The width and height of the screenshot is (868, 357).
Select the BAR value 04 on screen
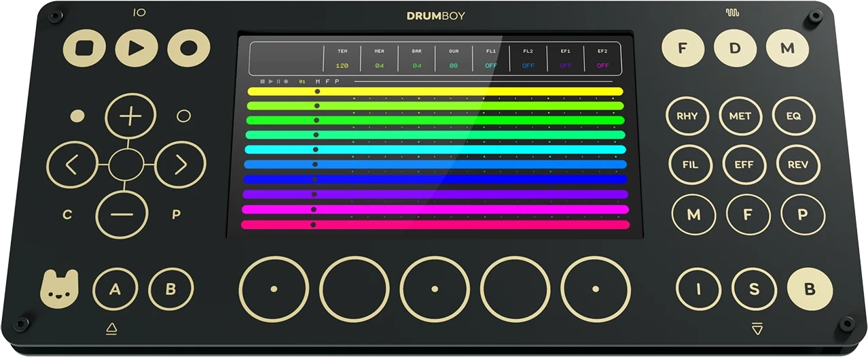coord(416,66)
